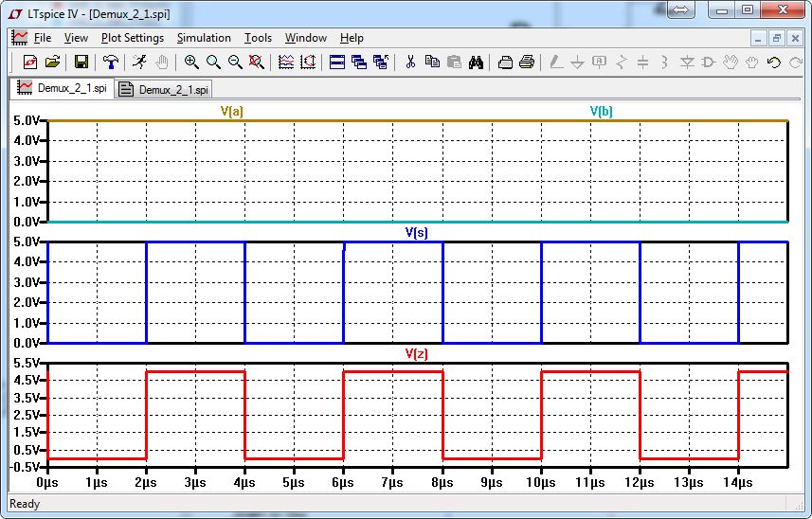Click the Open file folder icon
Screen dimensions: 812x519
tap(52, 63)
